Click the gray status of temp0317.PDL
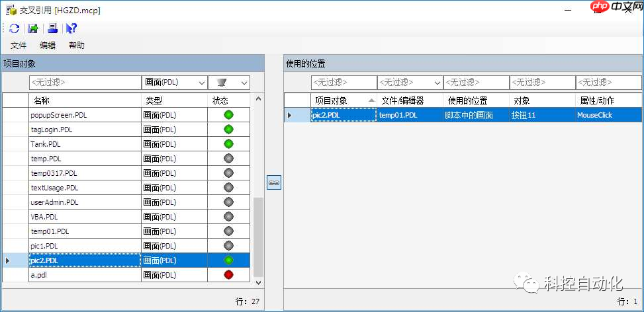The image size is (644, 312). tap(229, 173)
